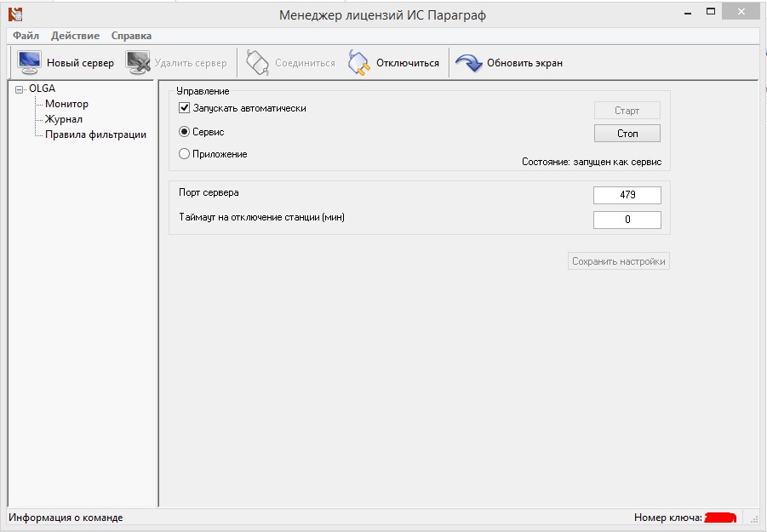Open the Справка menu

[131, 36]
